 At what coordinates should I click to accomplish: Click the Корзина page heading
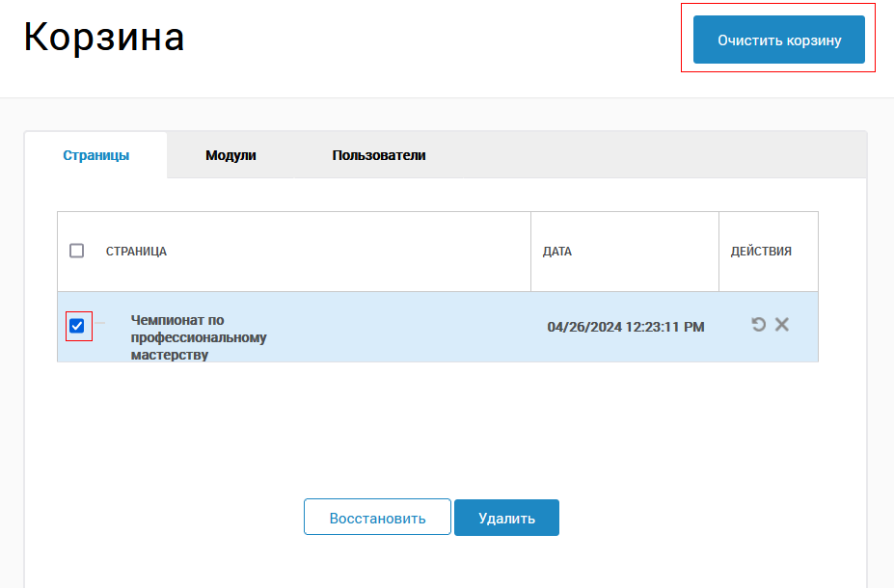click(104, 38)
